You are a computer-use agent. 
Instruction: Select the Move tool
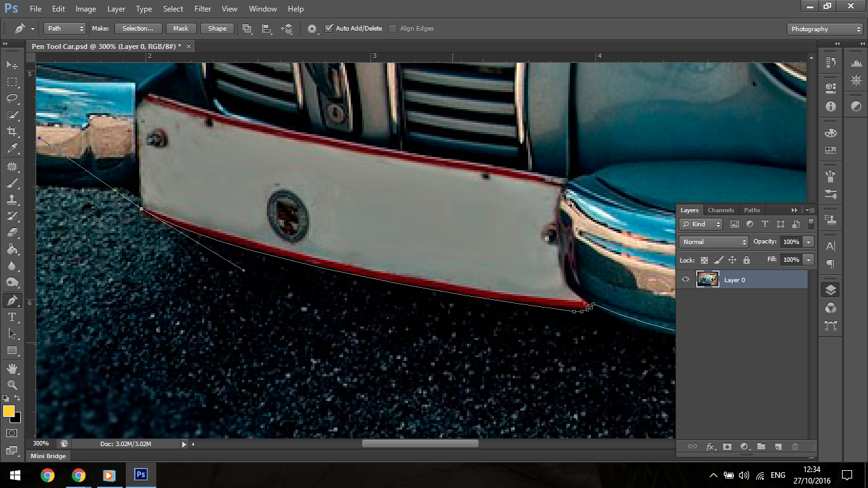pos(12,65)
